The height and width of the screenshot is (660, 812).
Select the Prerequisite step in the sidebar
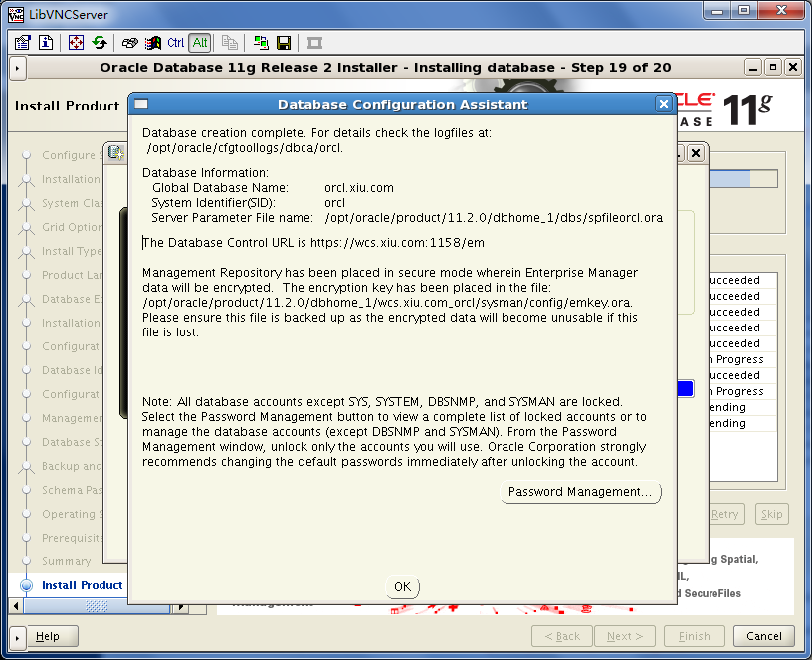(x=73, y=538)
